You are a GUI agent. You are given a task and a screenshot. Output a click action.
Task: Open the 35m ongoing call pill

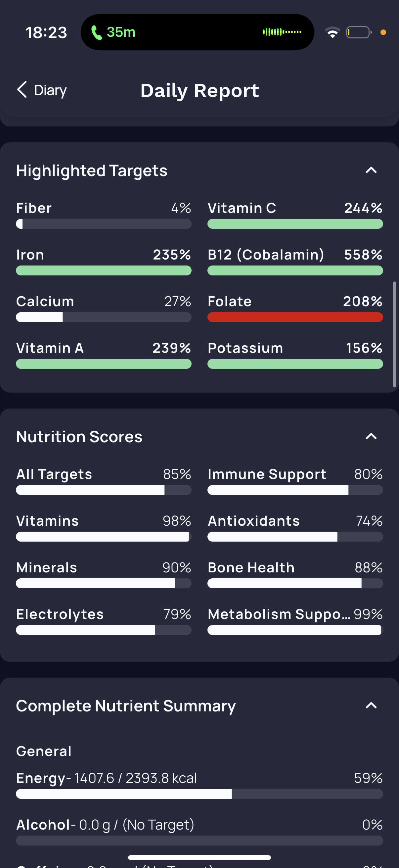197,32
